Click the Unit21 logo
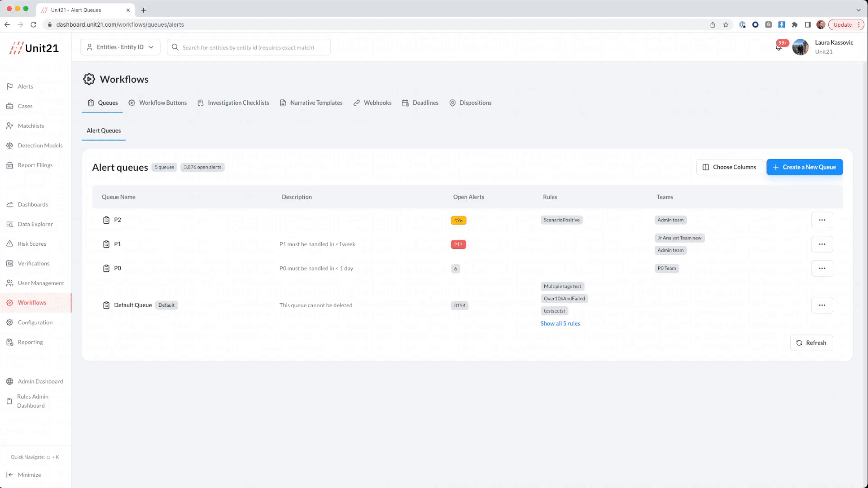Image resolution: width=868 pixels, height=488 pixels. (34, 48)
